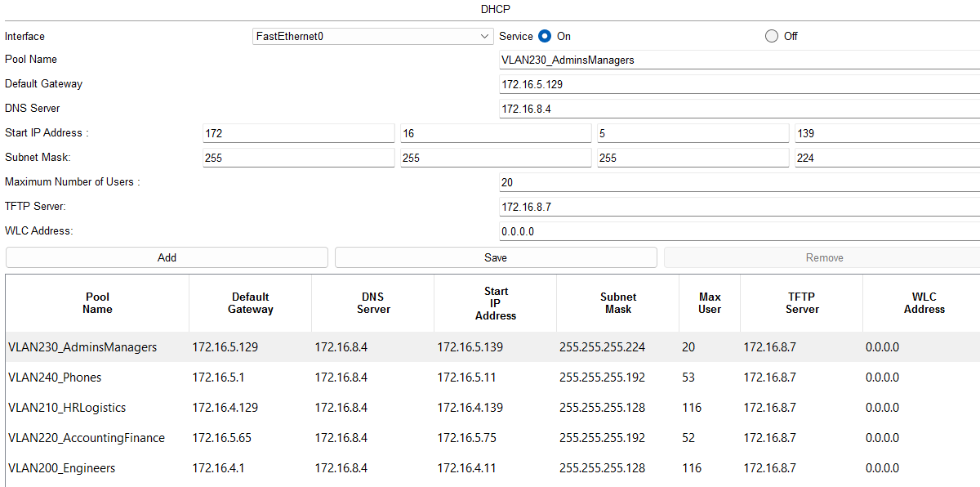
Task: Click gateway cell 172.16.5.1
Action: point(251,378)
